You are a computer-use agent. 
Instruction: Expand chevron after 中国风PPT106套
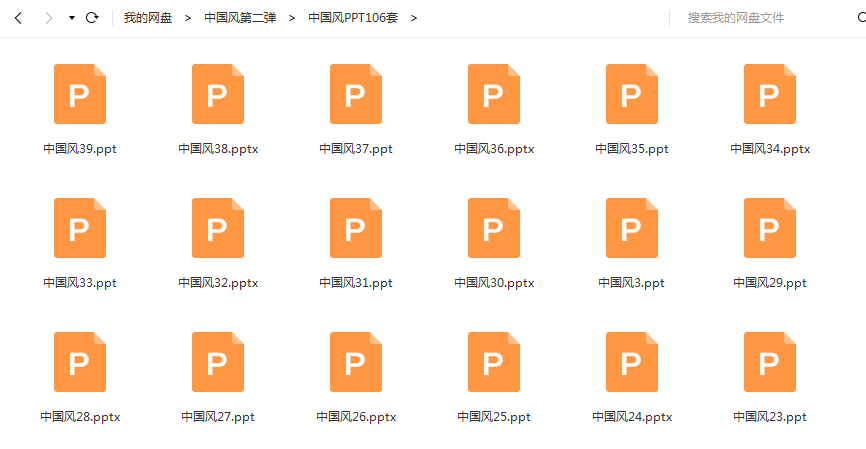[414, 18]
